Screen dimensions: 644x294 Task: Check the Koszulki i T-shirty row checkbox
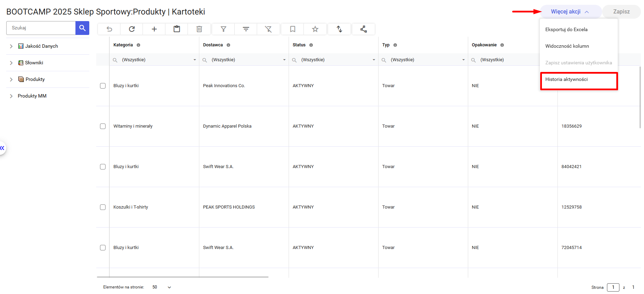(103, 207)
